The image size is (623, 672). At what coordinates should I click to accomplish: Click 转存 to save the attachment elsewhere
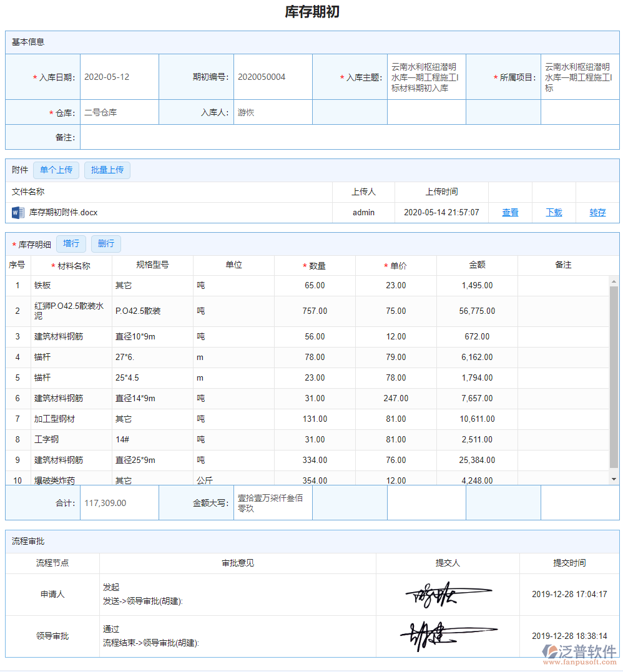click(598, 212)
